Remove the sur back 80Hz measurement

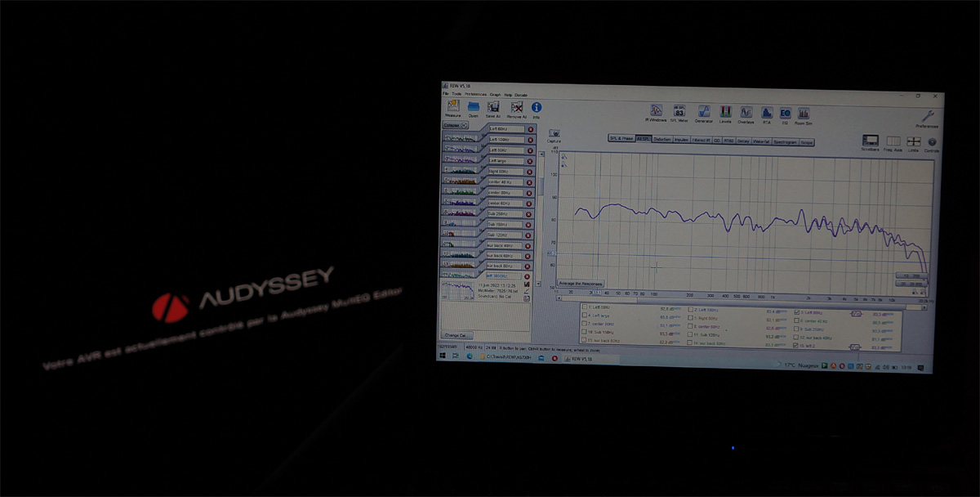pos(528,266)
